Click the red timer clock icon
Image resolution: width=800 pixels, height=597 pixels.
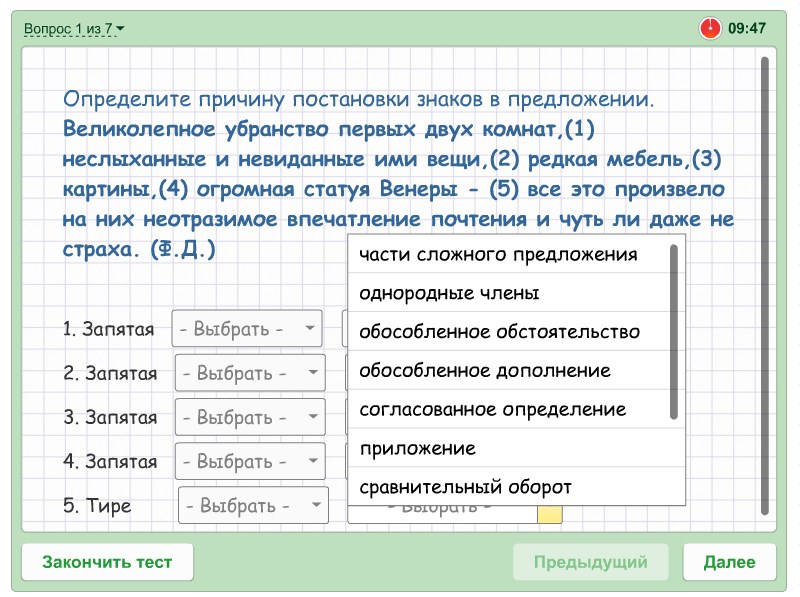(710, 28)
